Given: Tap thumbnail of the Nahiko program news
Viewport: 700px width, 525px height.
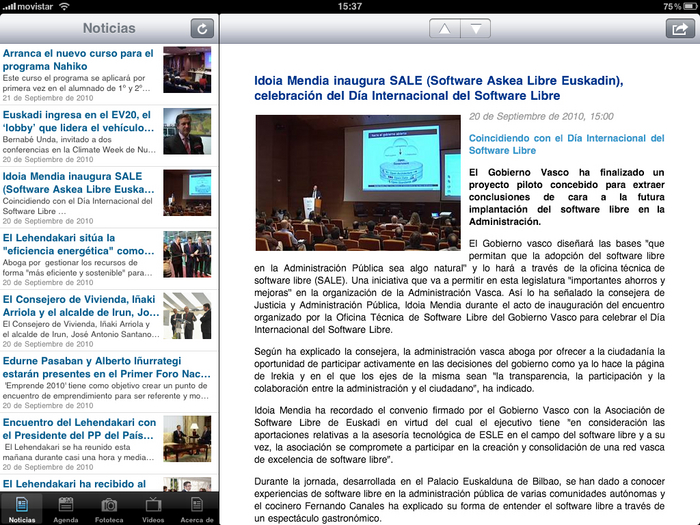Looking at the screenshot, I should click(x=187, y=70).
